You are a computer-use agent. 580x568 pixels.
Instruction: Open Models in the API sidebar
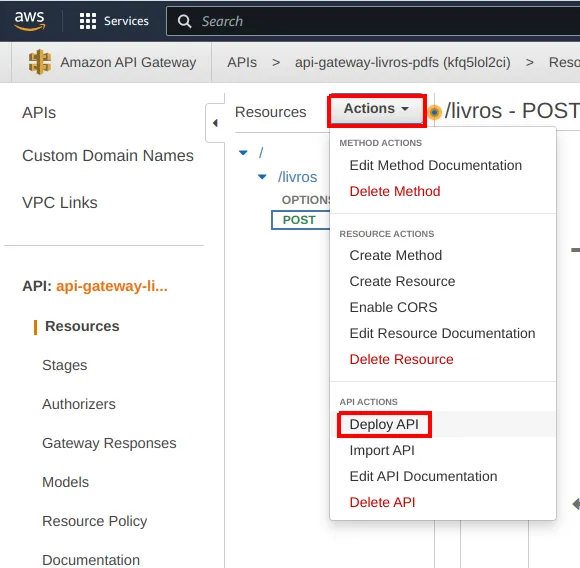(x=65, y=482)
